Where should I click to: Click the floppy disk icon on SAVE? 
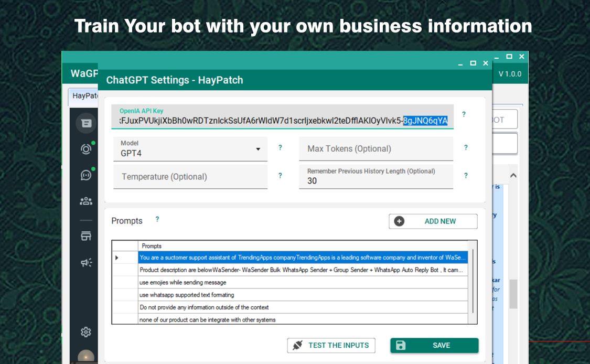point(401,345)
